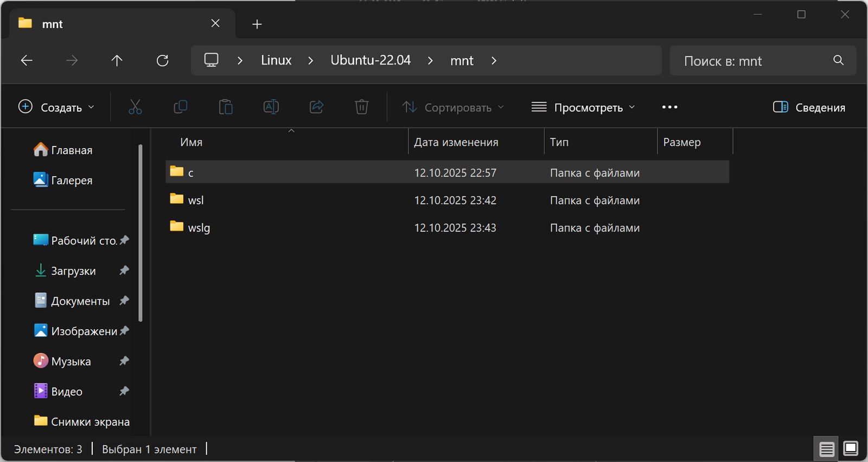The width and height of the screenshot is (868, 462).
Task: Open the Создать dropdown
Action: (x=56, y=107)
